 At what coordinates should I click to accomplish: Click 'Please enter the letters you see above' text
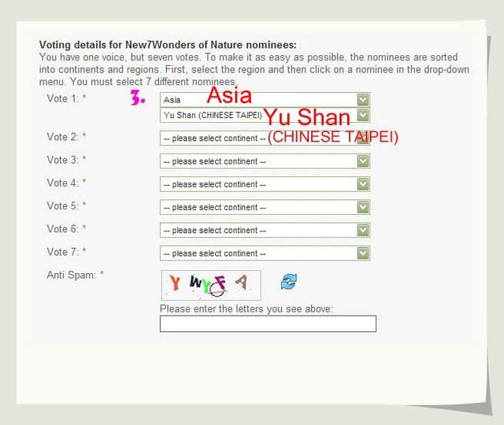[246, 309]
